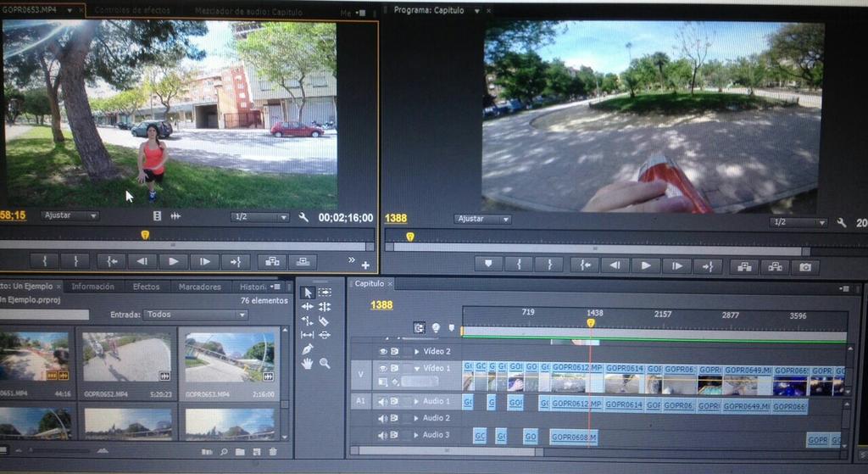Screen dimensions: 868x474
Task: Open Source monitor Ajustar zoom dropdown
Action: (70, 215)
